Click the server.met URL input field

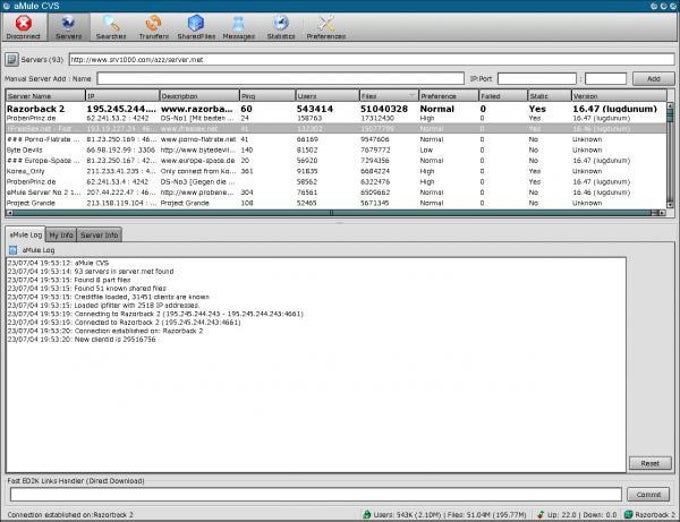(x=371, y=59)
